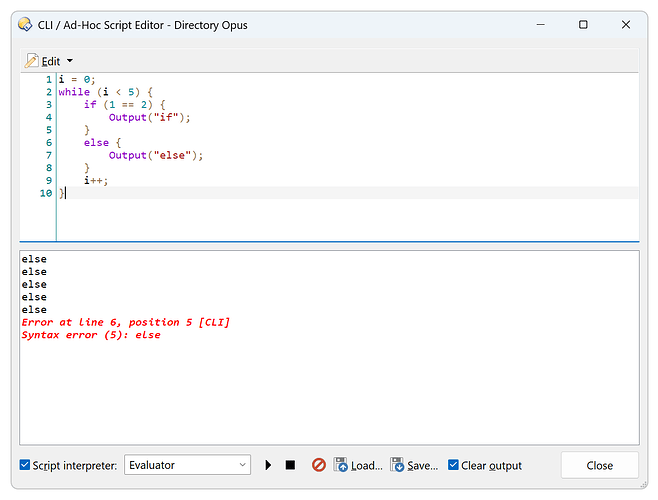Viewport: 658px width, 500px height.
Task: Stop script execution with the stop button
Action: pos(290,465)
